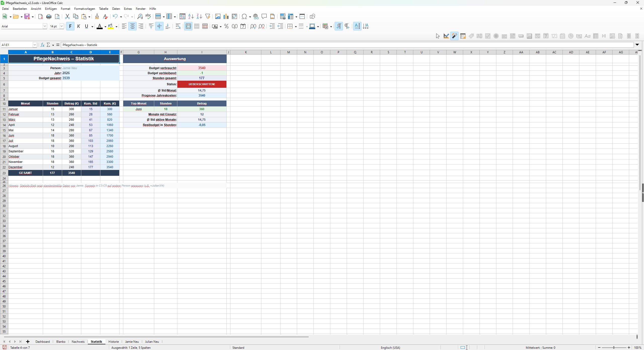Screen dimensions: 644x350
Task: Toggle Underline formatting button
Action: [87, 26]
